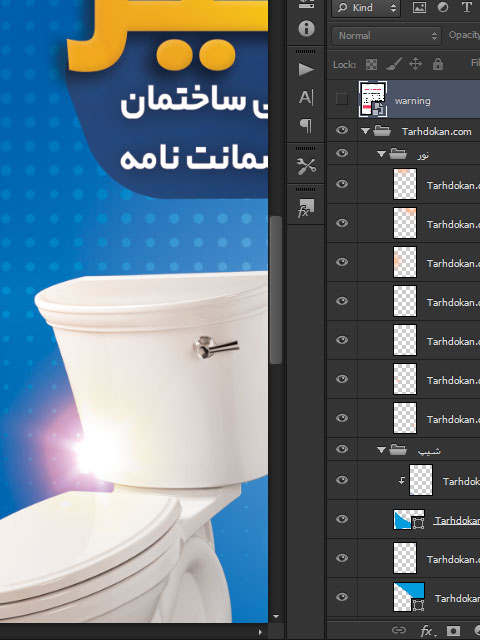Hide the layer with orange glow top-right thumbnail
The image size is (480, 640).
342,223
